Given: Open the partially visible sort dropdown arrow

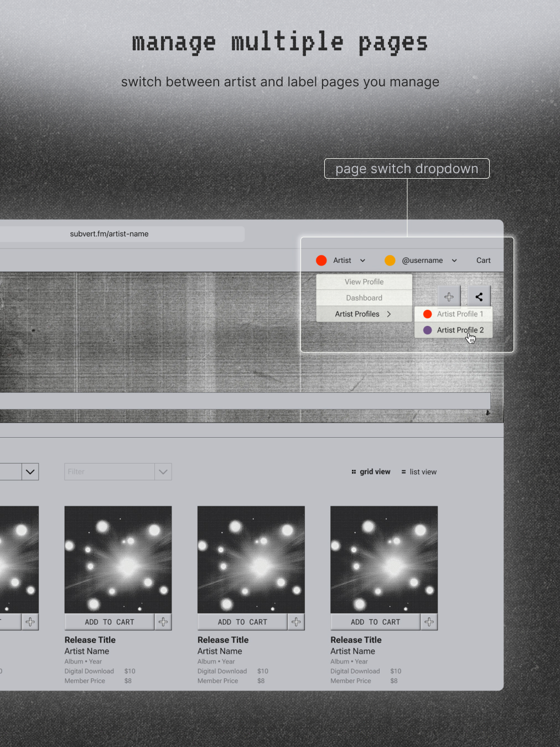Looking at the screenshot, I should (x=30, y=472).
